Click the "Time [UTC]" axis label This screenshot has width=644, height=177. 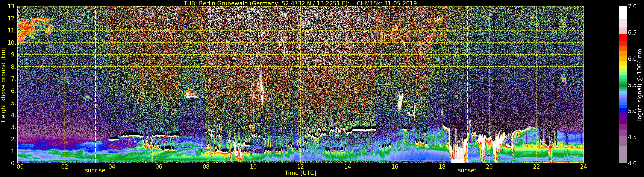coord(300,173)
